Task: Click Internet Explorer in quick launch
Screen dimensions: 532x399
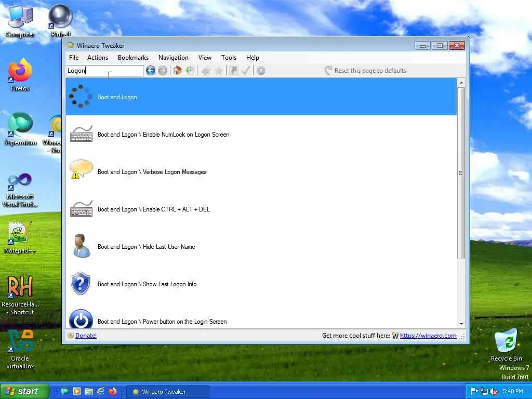Action: 100,391
